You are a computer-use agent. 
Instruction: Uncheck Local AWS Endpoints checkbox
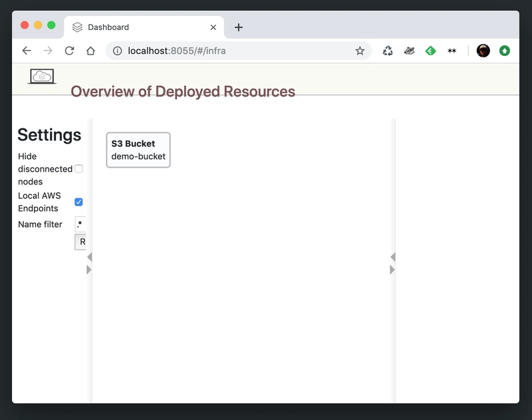coord(78,202)
